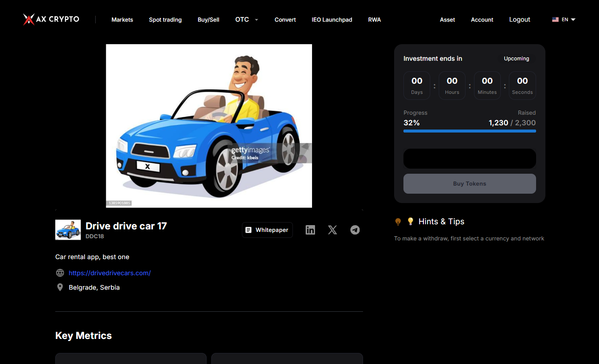Open Spot trading menu item

pyautogui.click(x=165, y=20)
